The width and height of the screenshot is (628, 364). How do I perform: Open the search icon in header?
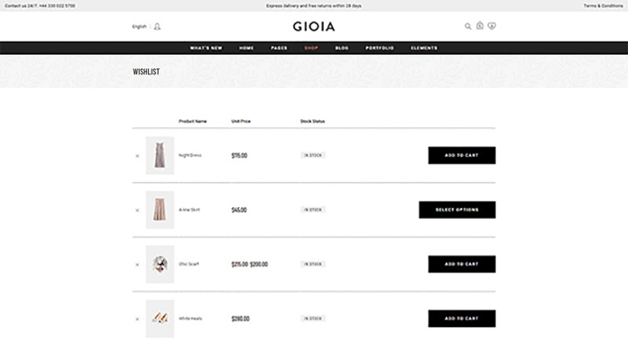pyautogui.click(x=467, y=26)
